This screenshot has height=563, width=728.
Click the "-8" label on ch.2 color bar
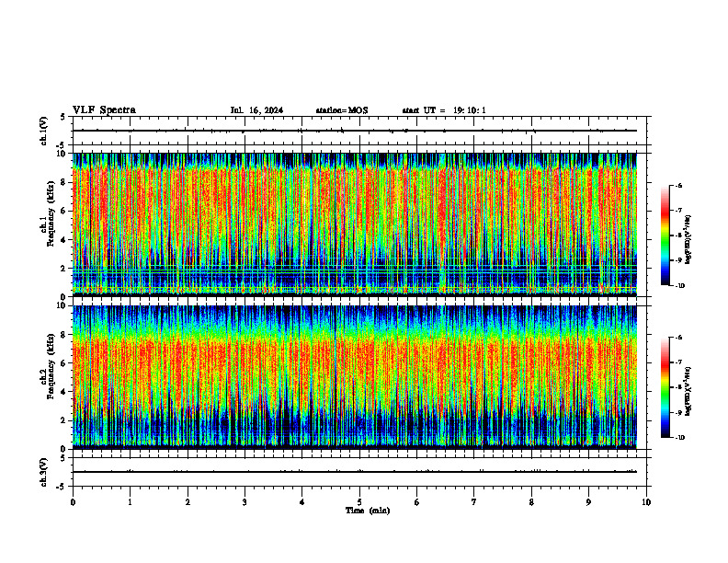coord(678,387)
